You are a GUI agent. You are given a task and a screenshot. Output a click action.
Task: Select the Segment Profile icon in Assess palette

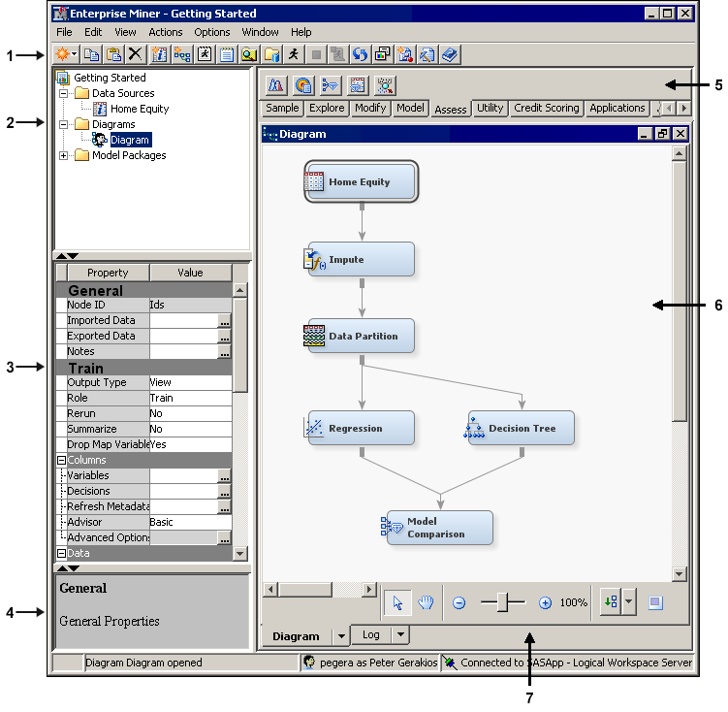(385, 85)
